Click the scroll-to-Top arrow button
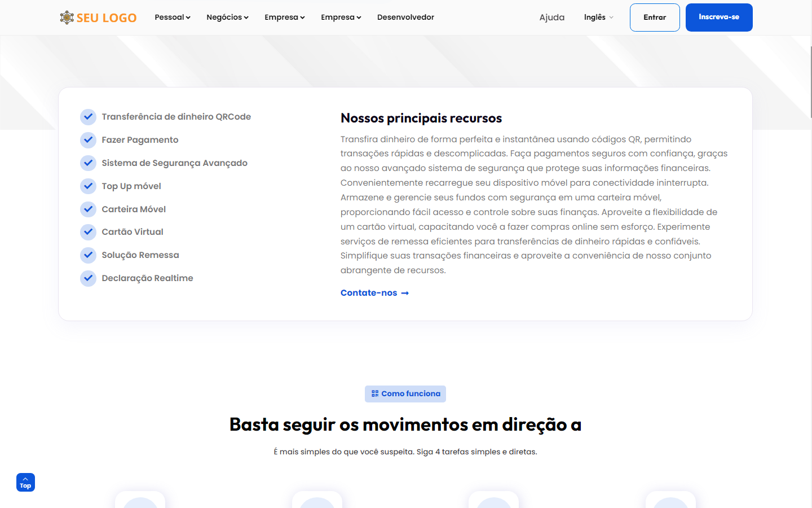812x508 pixels. click(x=25, y=482)
